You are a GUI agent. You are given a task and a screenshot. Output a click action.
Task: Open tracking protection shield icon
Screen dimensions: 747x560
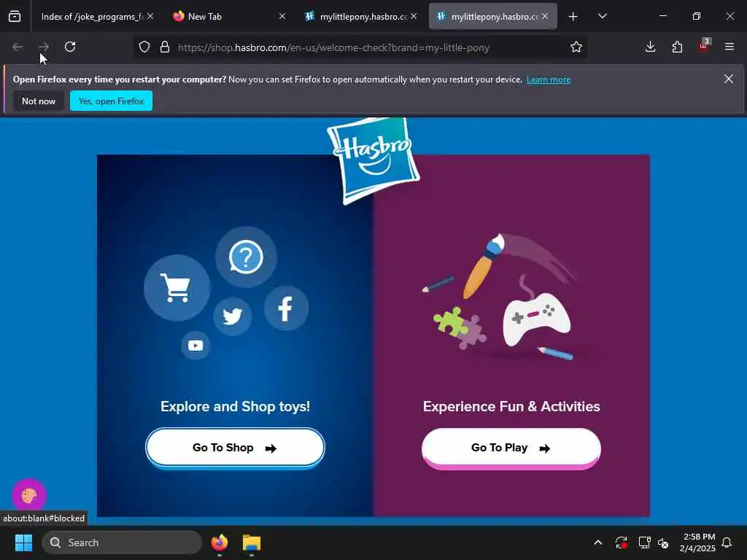point(144,47)
